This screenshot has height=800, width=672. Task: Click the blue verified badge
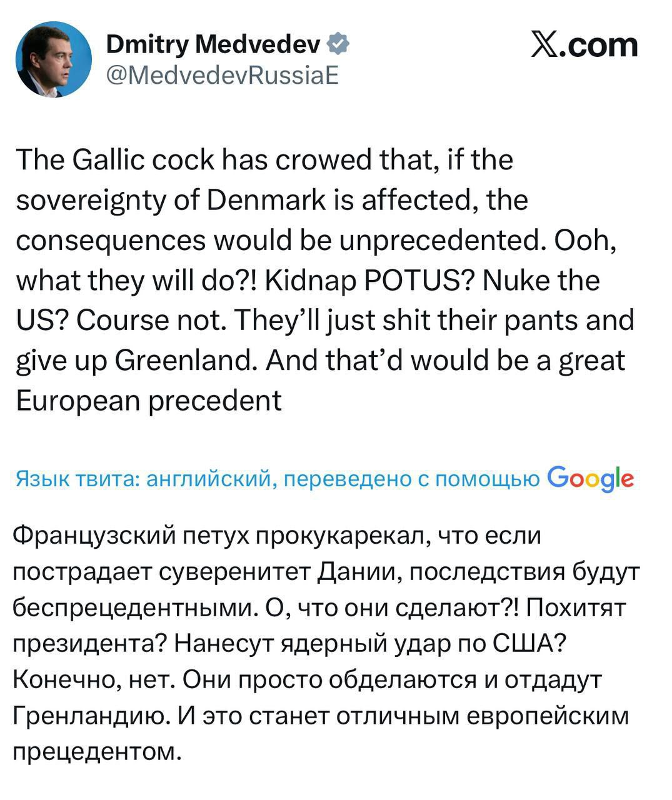pyautogui.click(x=338, y=44)
